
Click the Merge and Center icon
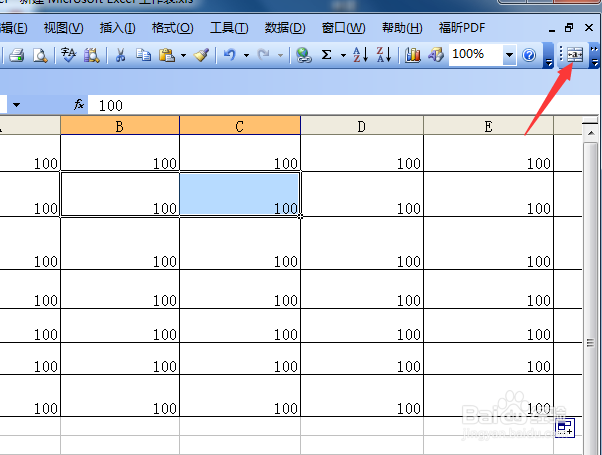click(x=575, y=55)
